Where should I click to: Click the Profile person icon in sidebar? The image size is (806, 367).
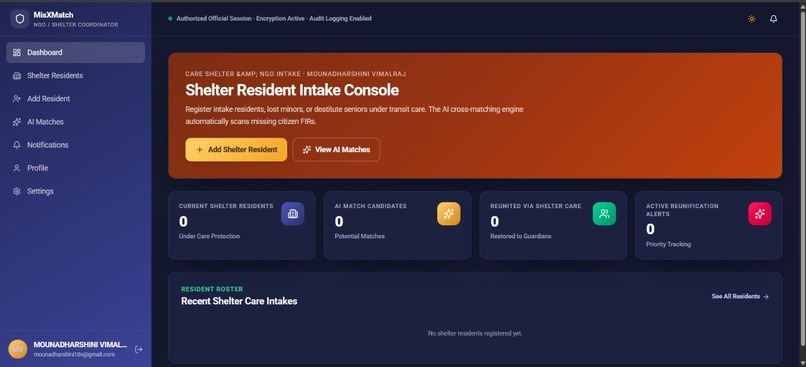coord(16,168)
